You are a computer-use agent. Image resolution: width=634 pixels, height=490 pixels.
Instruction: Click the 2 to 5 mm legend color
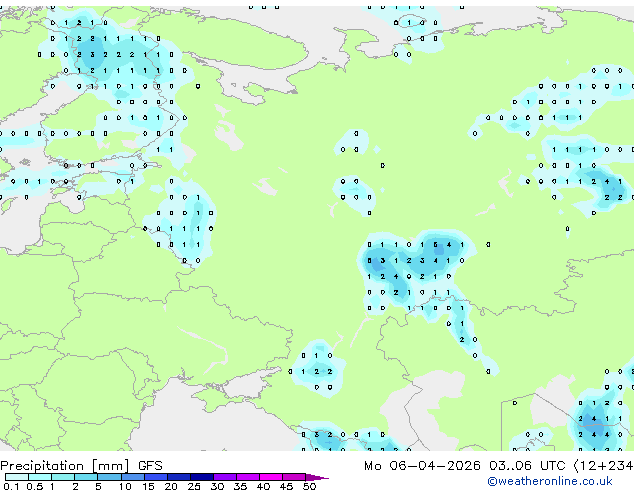coord(86,477)
